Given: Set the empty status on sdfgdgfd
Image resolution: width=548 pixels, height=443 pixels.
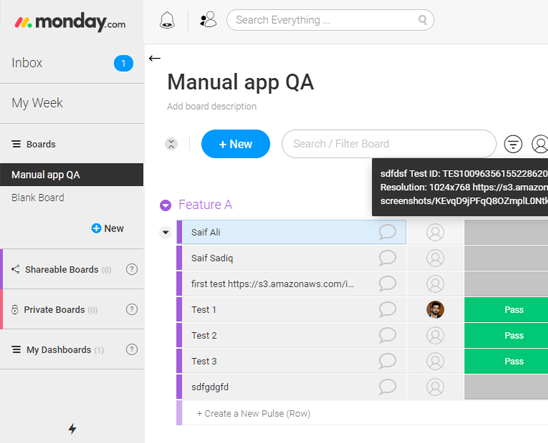Looking at the screenshot, I should coord(506,387).
